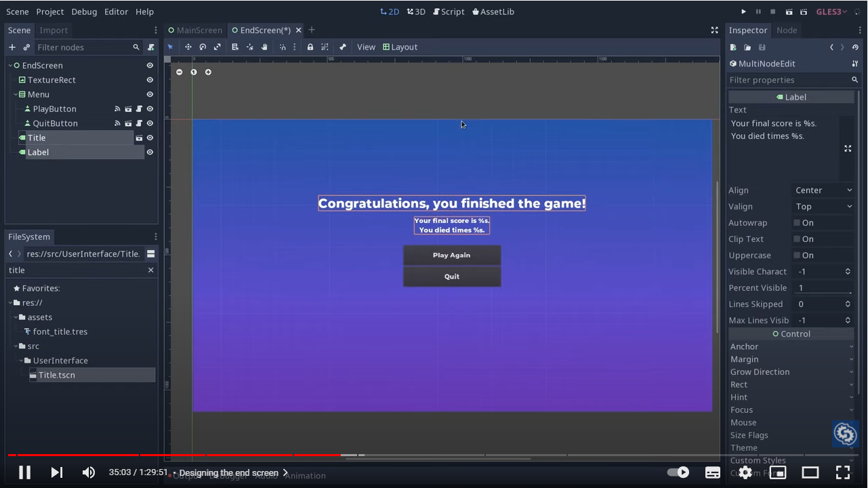Viewport: 868px width, 488px height.
Task: Open PlayButton scene instance icon
Action: click(x=128, y=108)
